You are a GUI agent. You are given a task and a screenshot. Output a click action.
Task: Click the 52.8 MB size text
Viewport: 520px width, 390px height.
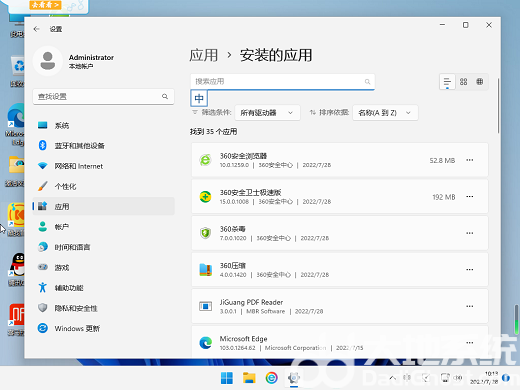pyautogui.click(x=442, y=160)
